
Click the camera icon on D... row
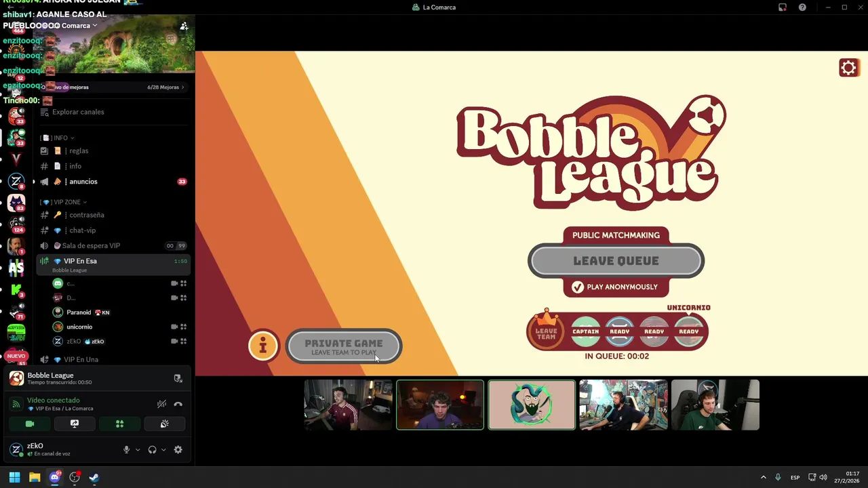174,298
